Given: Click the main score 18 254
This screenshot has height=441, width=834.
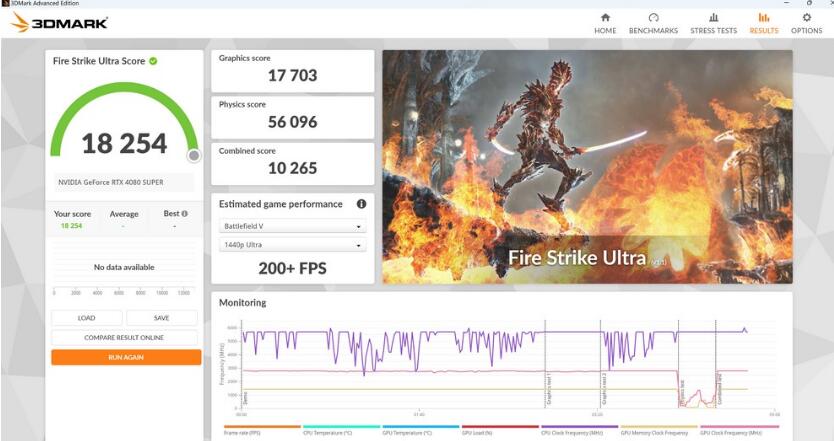Looking at the screenshot, I should [124, 144].
